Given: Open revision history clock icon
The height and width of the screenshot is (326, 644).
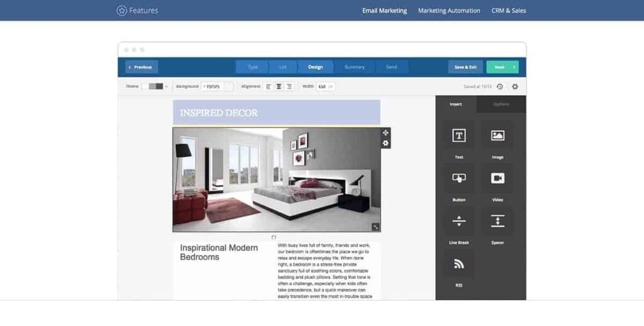Looking at the screenshot, I should 499,87.
